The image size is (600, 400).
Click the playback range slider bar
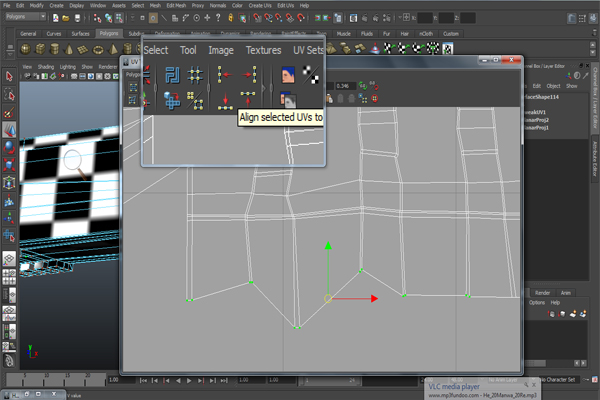pyautogui.click(x=330, y=380)
